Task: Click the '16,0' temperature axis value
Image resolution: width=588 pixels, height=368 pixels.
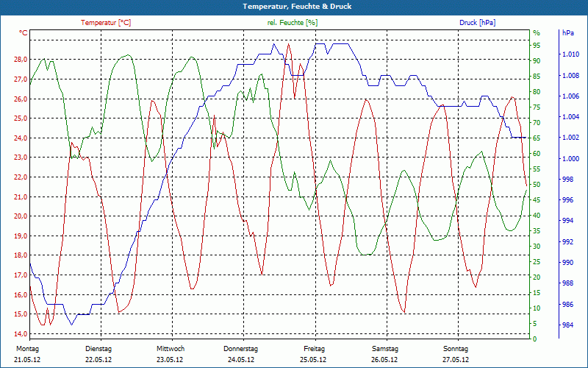Action: click(21, 295)
